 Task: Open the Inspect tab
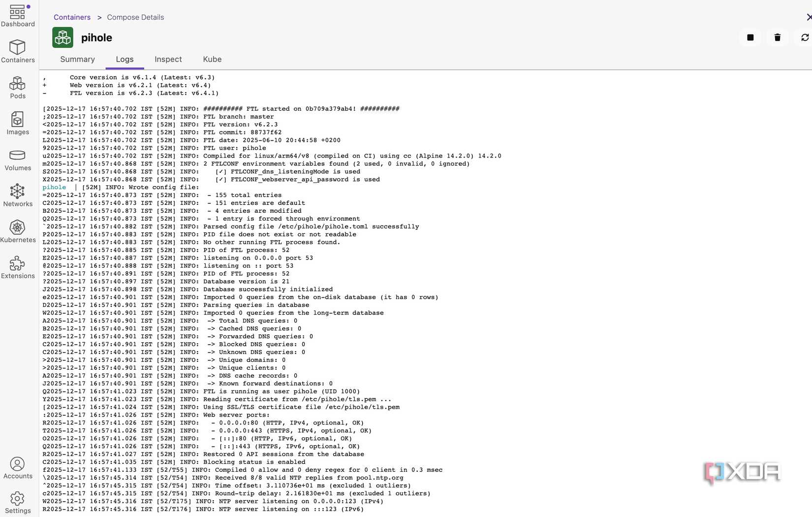point(168,59)
